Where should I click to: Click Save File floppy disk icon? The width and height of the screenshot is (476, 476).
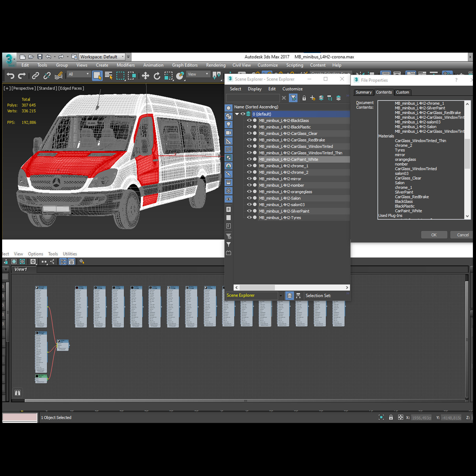click(40, 57)
